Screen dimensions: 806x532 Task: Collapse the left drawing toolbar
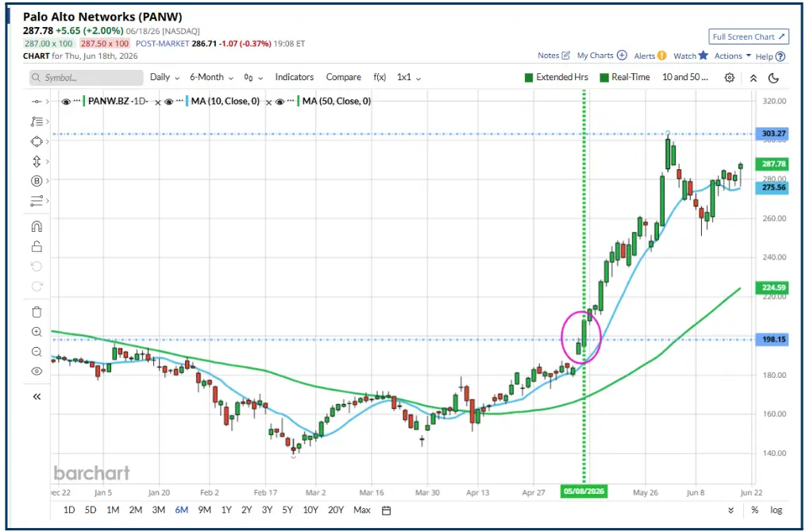[37, 396]
